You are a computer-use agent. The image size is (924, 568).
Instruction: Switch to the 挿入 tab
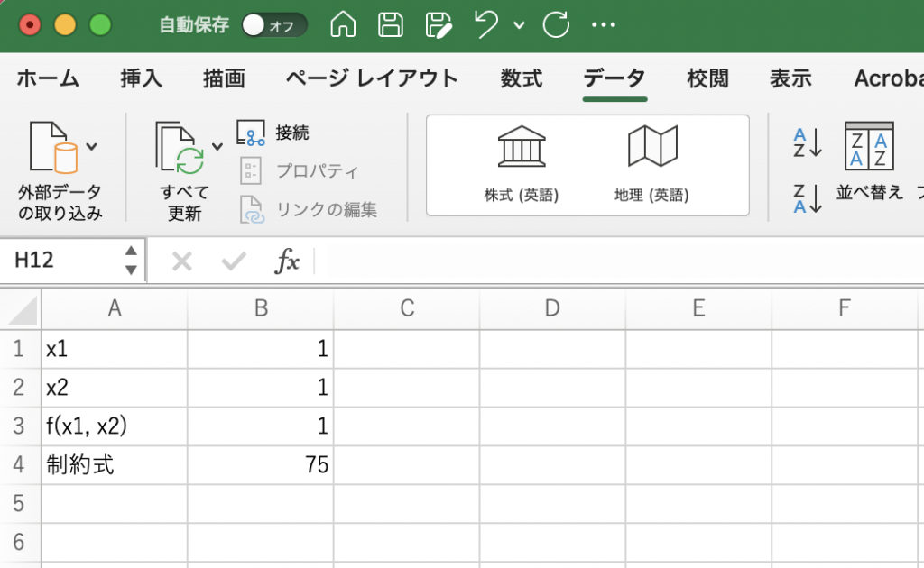[141, 78]
